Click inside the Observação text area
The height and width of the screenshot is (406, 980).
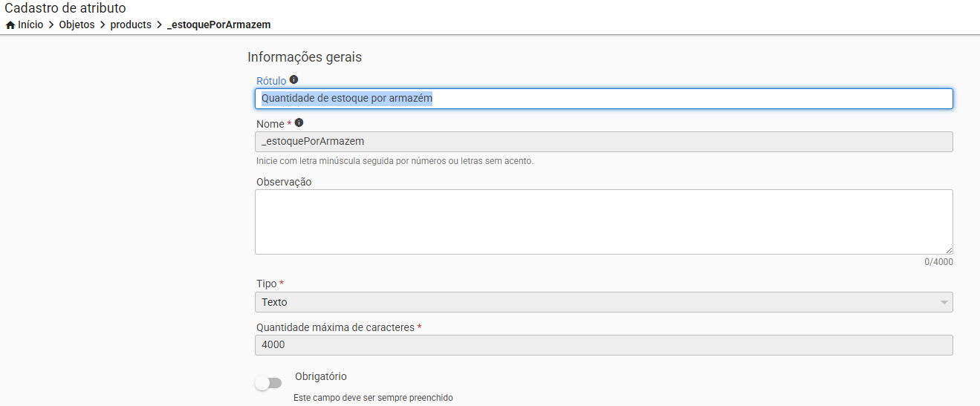pyautogui.click(x=603, y=222)
